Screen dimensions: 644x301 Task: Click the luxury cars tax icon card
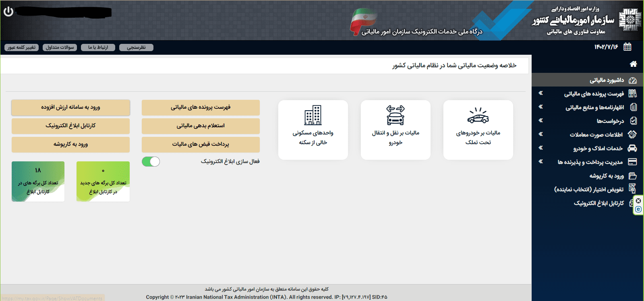click(478, 115)
